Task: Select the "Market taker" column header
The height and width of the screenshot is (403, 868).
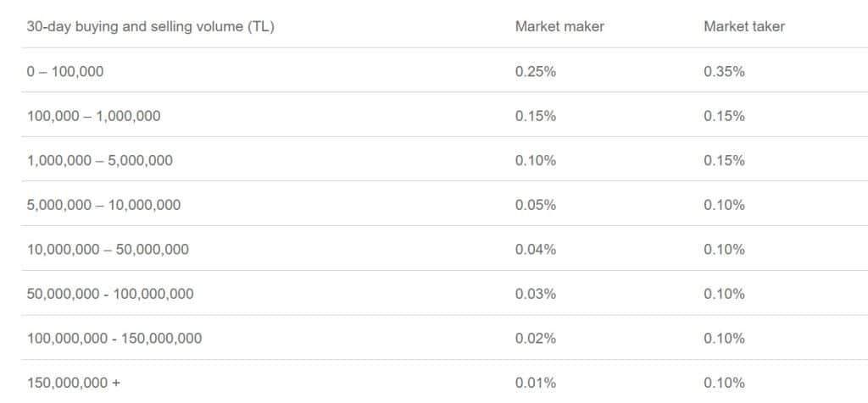Action: pos(743,26)
